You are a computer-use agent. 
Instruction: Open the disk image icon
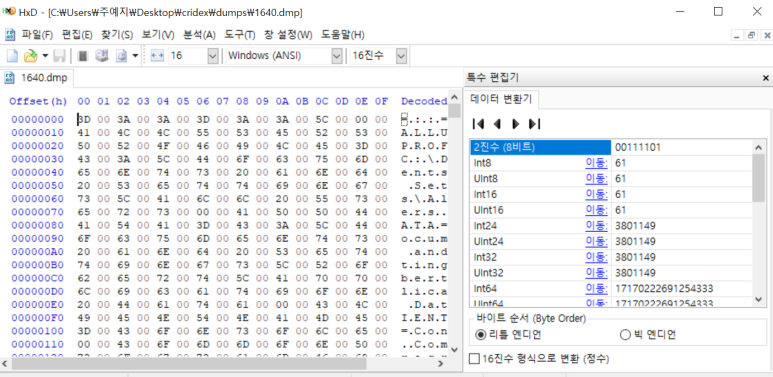[121, 56]
